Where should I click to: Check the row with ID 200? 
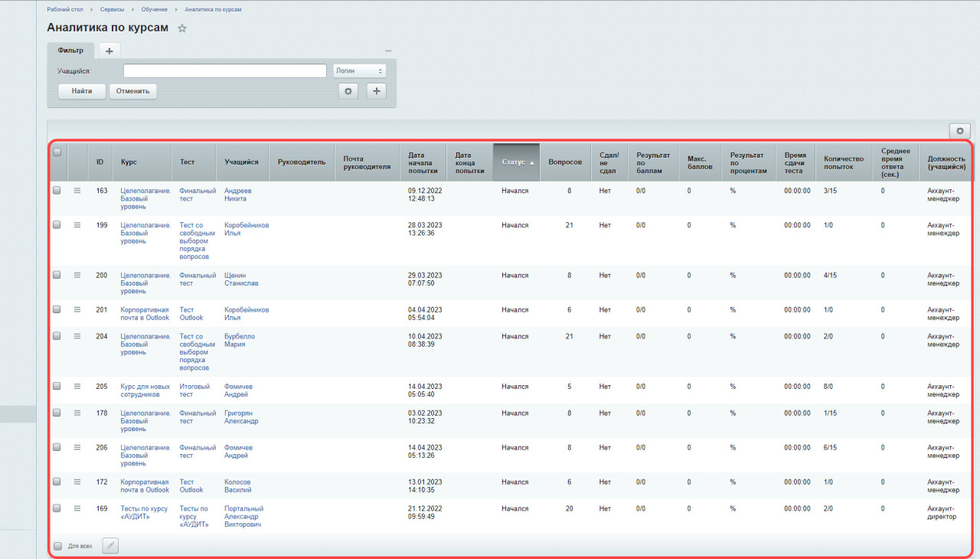pyautogui.click(x=57, y=275)
